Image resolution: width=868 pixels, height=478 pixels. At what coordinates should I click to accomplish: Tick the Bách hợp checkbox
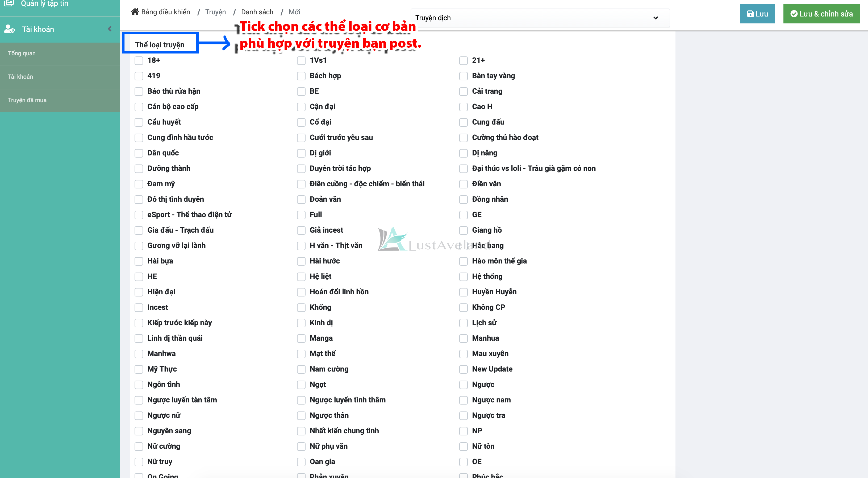(x=301, y=76)
